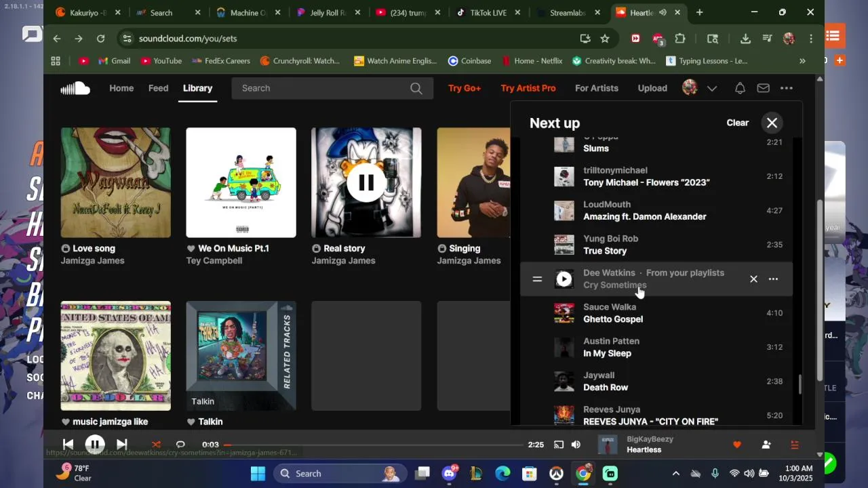
Task: Clear the Next up queue
Action: click(738, 123)
